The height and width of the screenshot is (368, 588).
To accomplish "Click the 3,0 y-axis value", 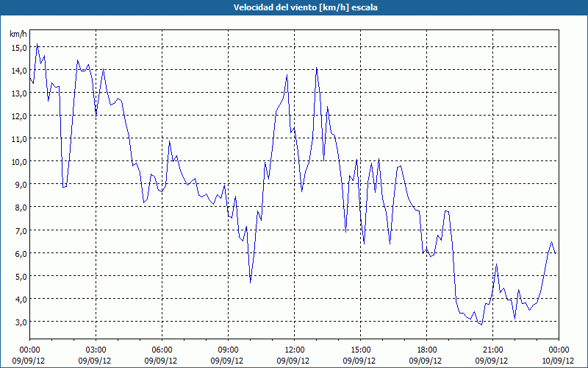I will [x=21, y=322].
